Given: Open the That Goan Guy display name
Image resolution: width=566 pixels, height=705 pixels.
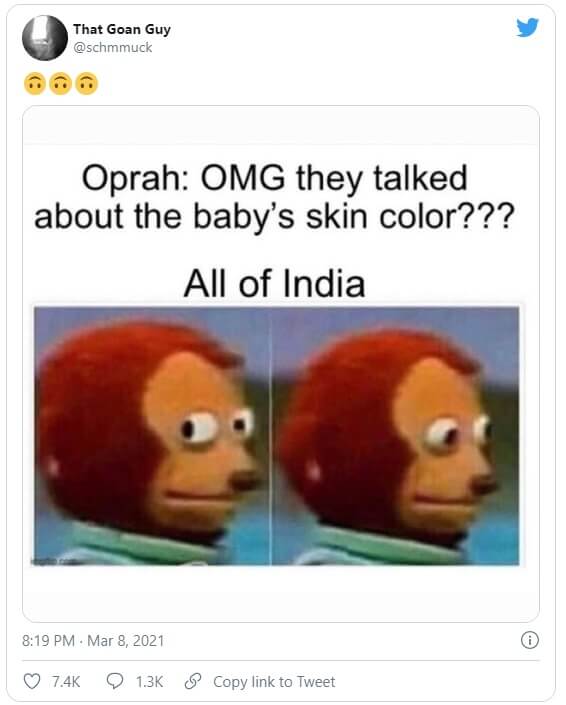Looking at the screenshot, I should pos(122,30).
